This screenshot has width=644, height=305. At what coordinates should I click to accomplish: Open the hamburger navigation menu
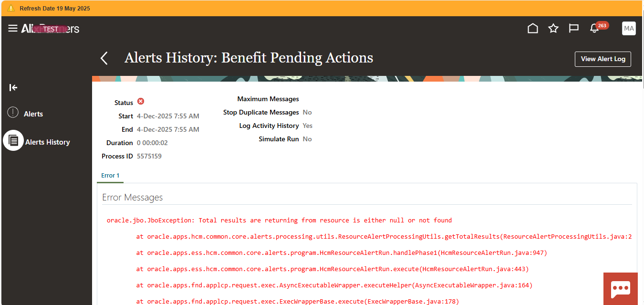click(13, 28)
